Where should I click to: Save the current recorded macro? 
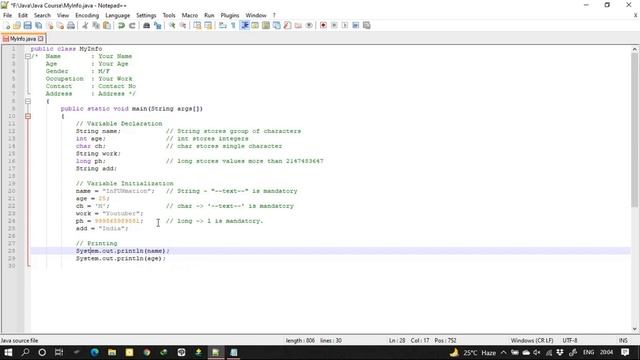click(x=367, y=25)
